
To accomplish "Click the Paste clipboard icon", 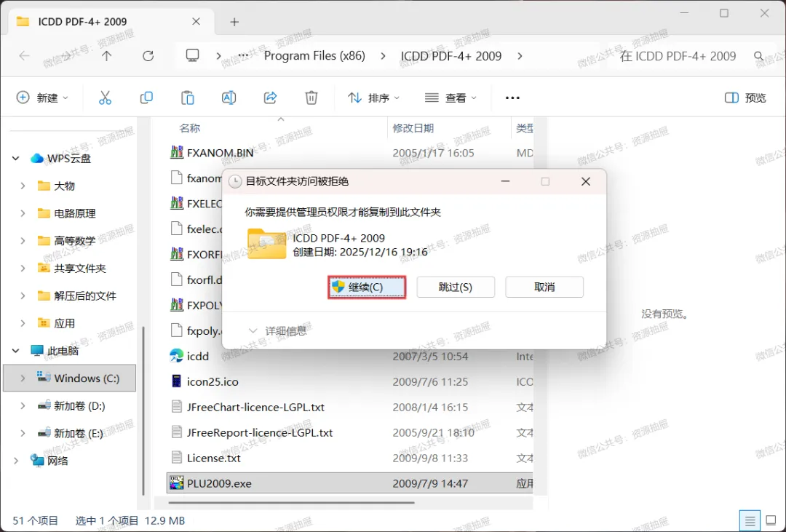I will coord(188,98).
